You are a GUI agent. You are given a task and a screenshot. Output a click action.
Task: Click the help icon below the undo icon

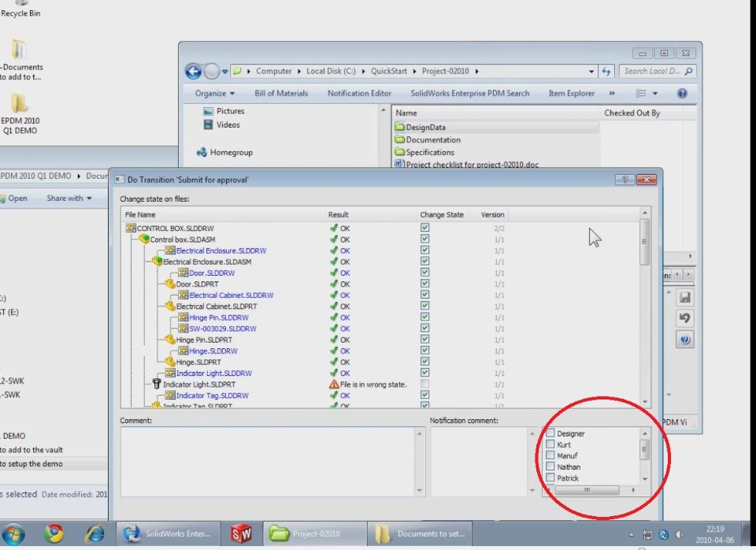pyautogui.click(x=684, y=339)
